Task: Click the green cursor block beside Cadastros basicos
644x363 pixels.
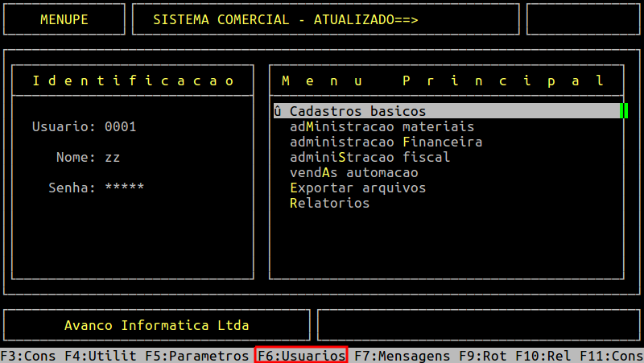Action: click(x=624, y=111)
